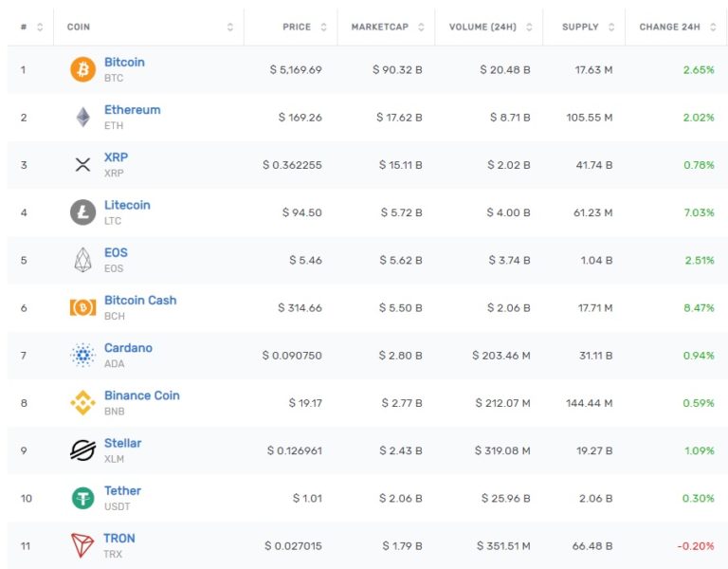Select Bitcoin volume $ 20.48 B

click(x=505, y=69)
